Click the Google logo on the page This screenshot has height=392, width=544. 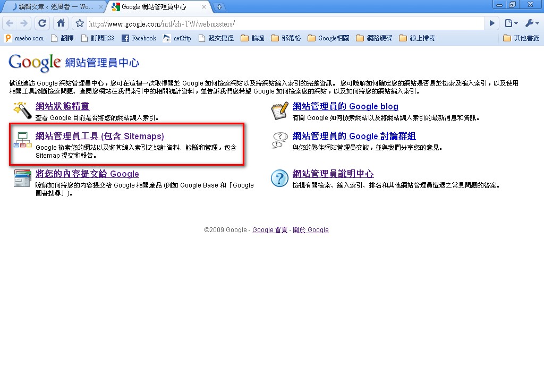coord(35,63)
